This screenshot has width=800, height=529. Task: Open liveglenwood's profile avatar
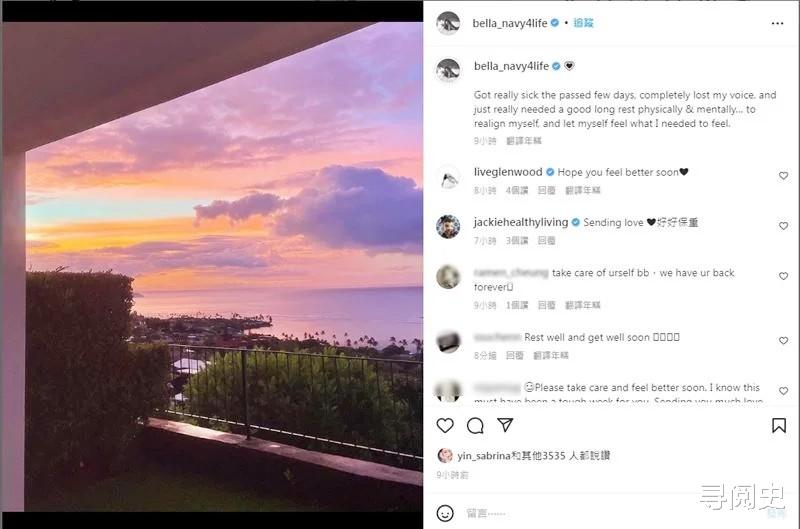click(x=448, y=177)
